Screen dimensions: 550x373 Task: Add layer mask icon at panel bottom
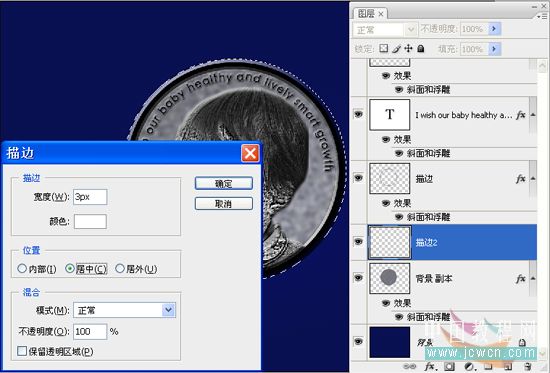[x=449, y=366]
